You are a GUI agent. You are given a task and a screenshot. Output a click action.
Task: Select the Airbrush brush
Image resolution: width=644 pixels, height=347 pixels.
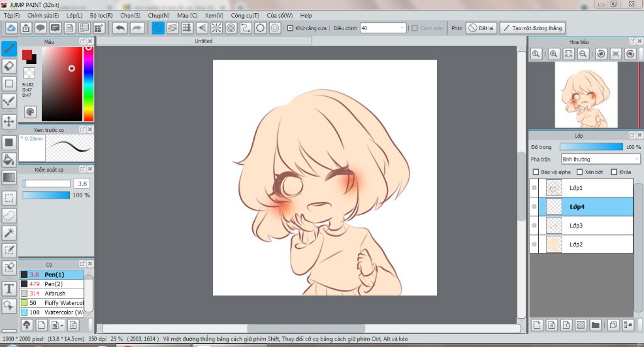coord(52,293)
